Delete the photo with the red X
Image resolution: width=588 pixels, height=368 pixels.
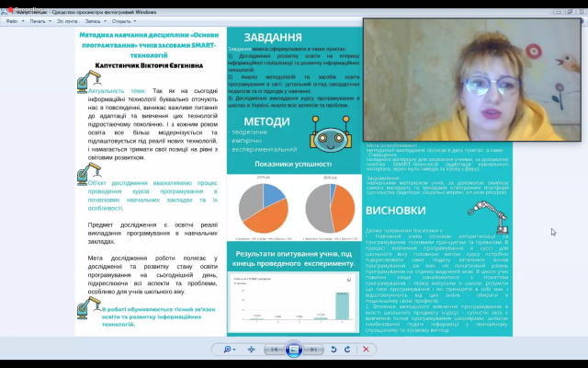[366, 350]
